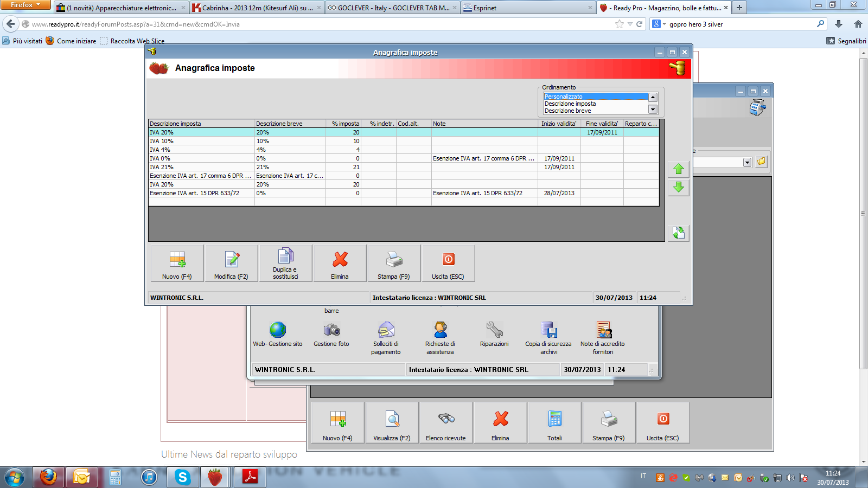Image resolution: width=868 pixels, height=488 pixels.
Task: Click Nuovo (F4) beside Visualizza (F2)
Action: click(x=337, y=423)
